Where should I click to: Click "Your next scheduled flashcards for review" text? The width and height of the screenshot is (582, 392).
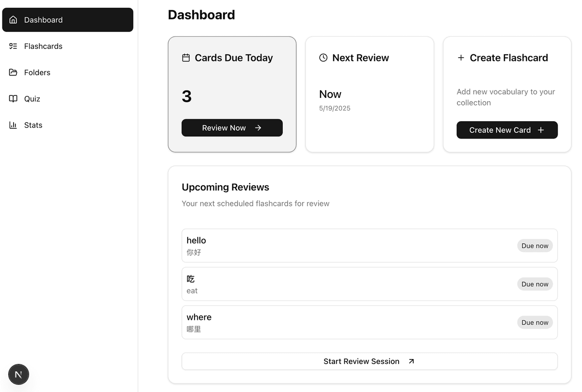pos(256,204)
